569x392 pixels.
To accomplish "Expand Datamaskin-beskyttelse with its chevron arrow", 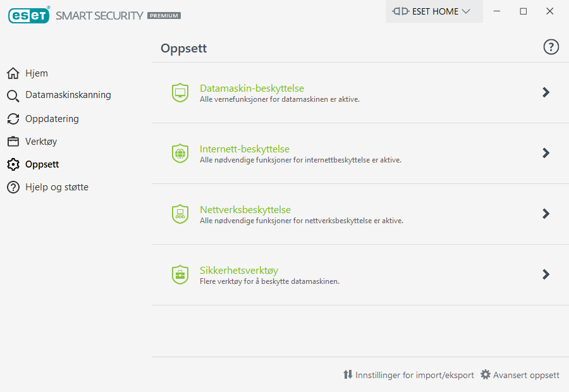I will click(546, 92).
